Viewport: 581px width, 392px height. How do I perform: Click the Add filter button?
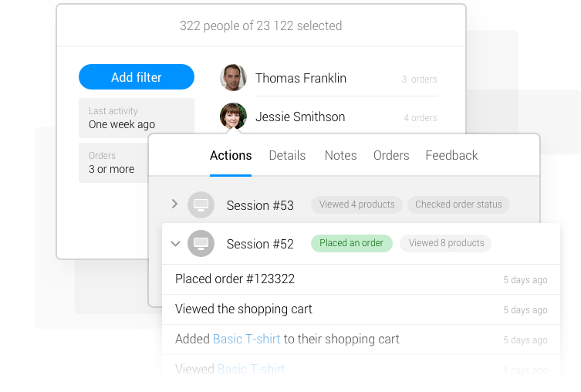pyautogui.click(x=137, y=77)
